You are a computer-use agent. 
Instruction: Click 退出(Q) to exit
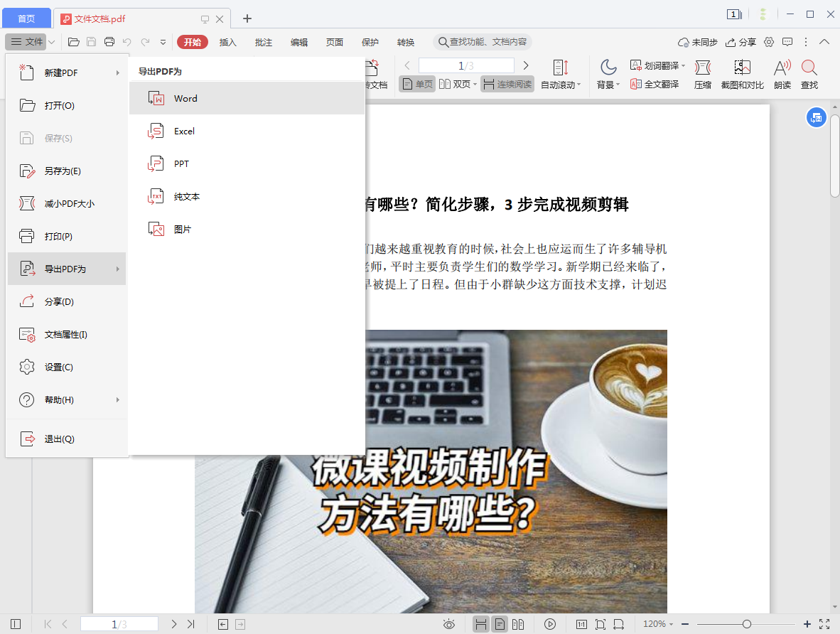coord(67,439)
